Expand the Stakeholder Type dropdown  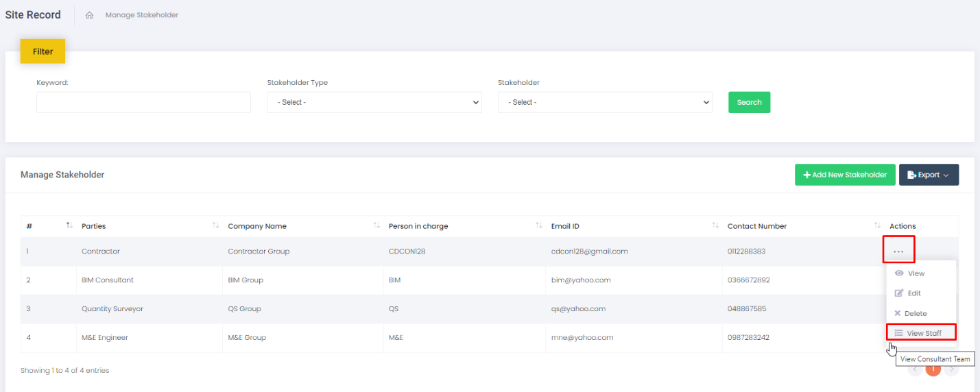pos(374,102)
